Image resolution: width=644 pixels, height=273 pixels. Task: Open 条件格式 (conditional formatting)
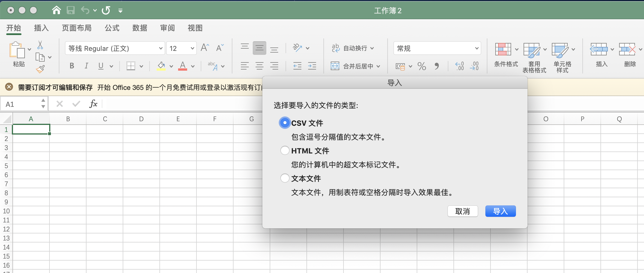(505, 56)
